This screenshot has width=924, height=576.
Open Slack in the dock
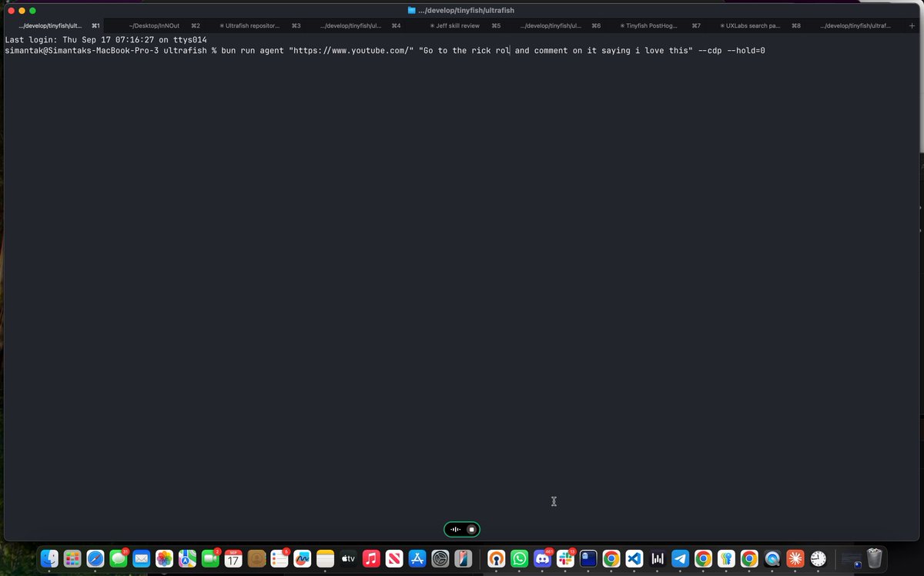[566, 558]
